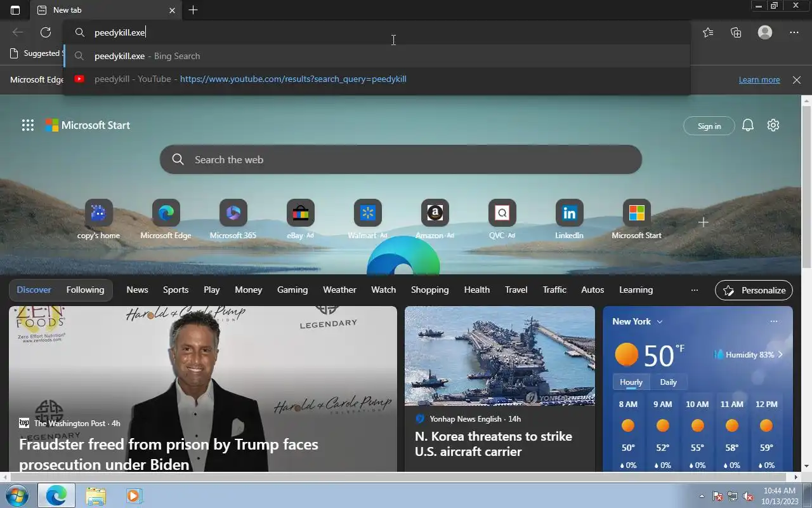Open Walmart quick link tile
Screen dimensions: 812x508
[x=368, y=220]
